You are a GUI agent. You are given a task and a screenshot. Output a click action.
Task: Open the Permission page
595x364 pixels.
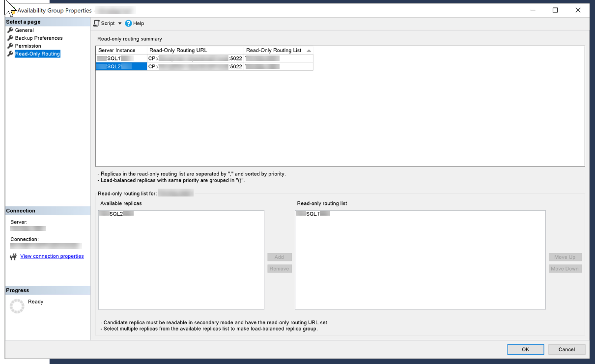(30, 46)
